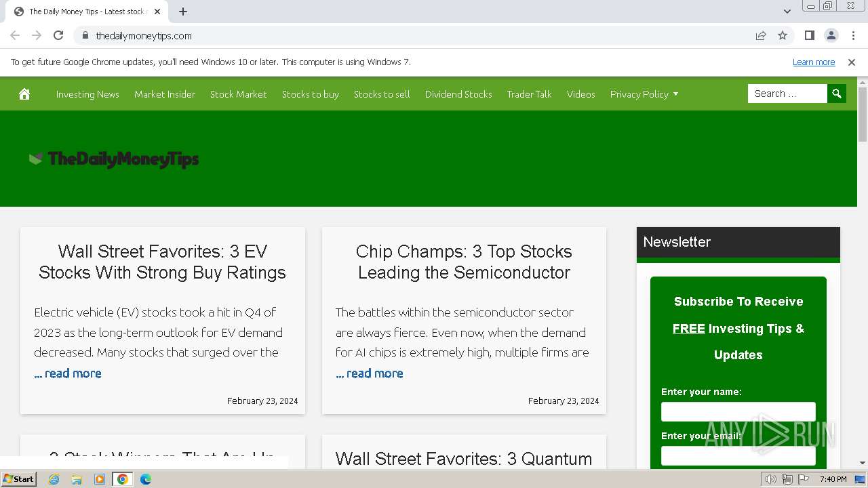Dismiss the Chrome update notification bar
Screen dimensions: 868x488
pos(852,62)
